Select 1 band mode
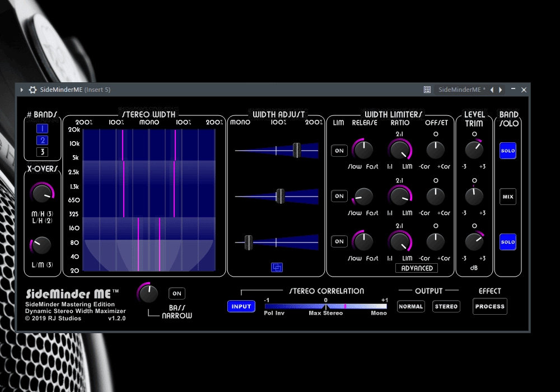The image size is (560, 392). click(x=42, y=129)
